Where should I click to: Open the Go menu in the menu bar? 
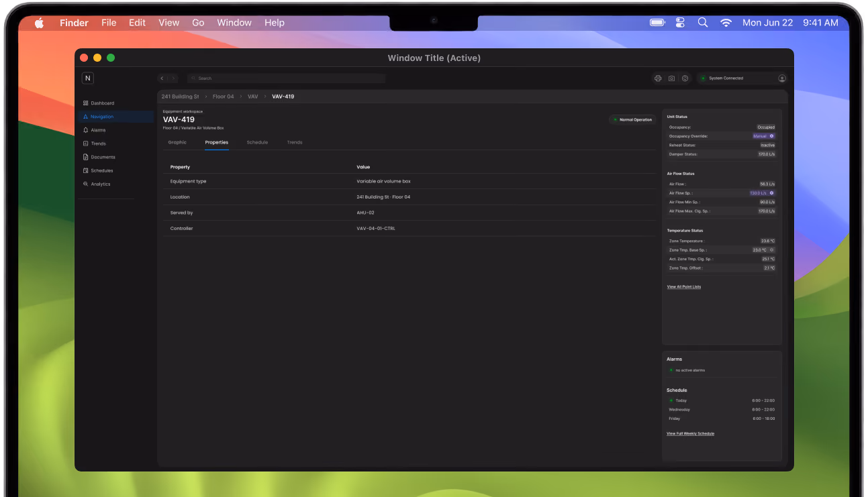pos(198,23)
